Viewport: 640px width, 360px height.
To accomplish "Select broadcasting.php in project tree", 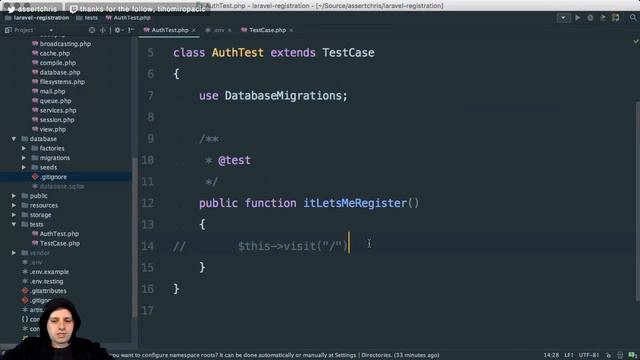I will pyautogui.click(x=65, y=44).
